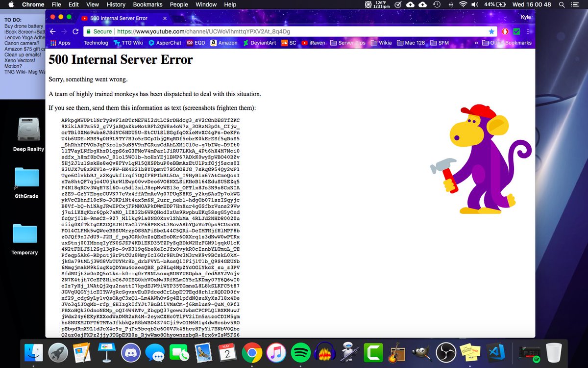Image resolution: width=588 pixels, height=368 pixels.
Task: Open Discord in the dock
Action: pyautogui.click(x=131, y=352)
